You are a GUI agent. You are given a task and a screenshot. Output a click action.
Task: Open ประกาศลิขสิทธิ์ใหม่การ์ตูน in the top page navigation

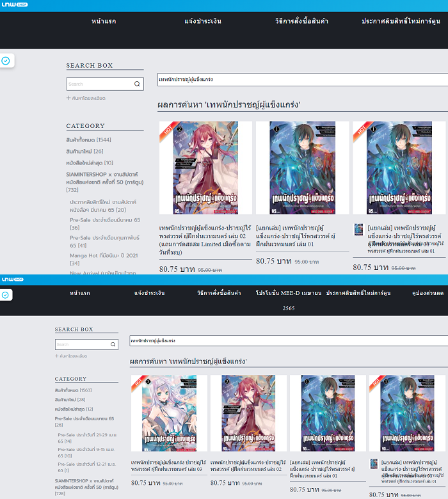tap(401, 21)
